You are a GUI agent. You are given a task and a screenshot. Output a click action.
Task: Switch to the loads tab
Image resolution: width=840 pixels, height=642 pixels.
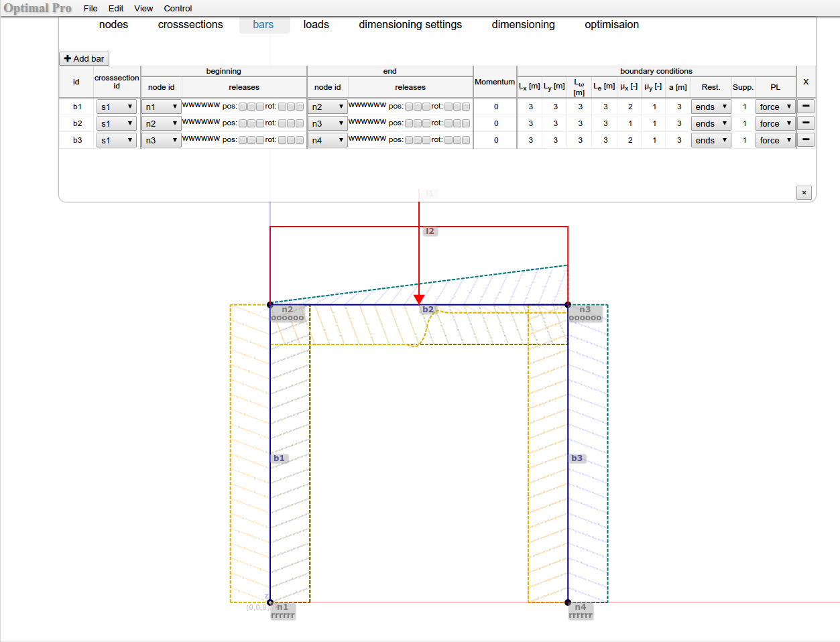(x=316, y=25)
